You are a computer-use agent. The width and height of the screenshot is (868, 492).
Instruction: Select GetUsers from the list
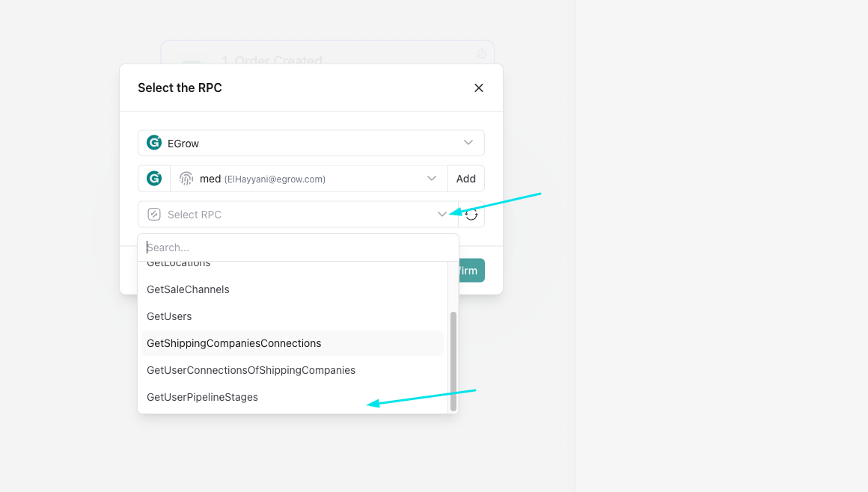[293, 316]
